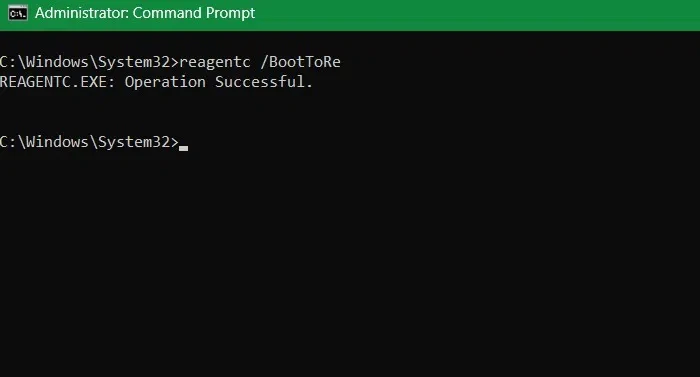Viewport: 700px width, 377px height.
Task: Click the bottom "C:\Windows\System32>" prompt path
Action: click(x=89, y=142)
